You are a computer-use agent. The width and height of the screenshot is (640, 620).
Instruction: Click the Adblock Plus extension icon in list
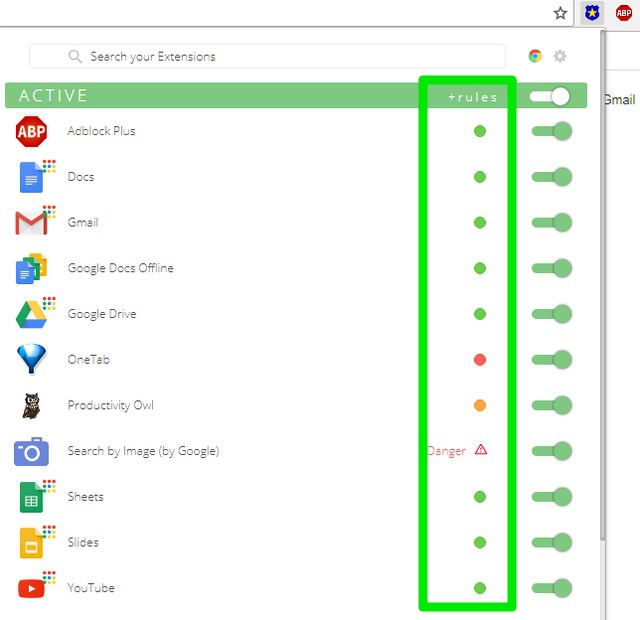[x=31, y=131]
